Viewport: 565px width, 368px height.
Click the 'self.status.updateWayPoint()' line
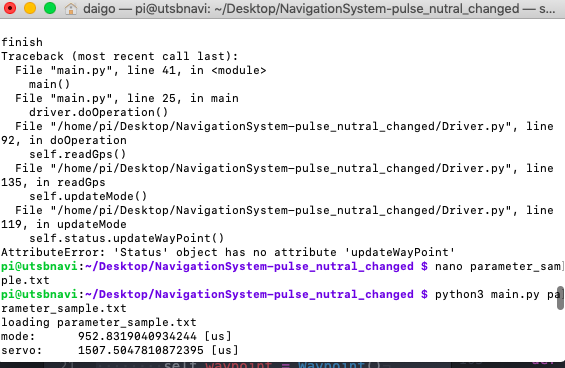(x=126, y=238)
